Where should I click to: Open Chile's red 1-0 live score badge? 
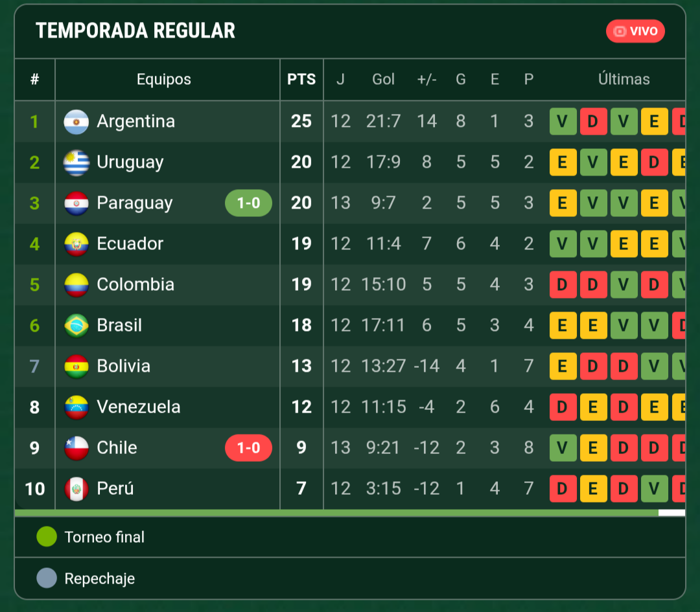coord(249,448)
